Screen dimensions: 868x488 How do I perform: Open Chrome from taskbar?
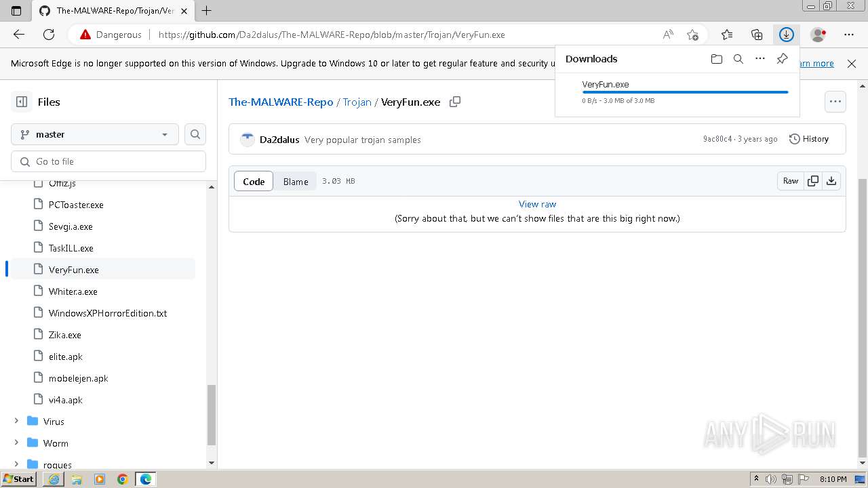tap(123, 479)
